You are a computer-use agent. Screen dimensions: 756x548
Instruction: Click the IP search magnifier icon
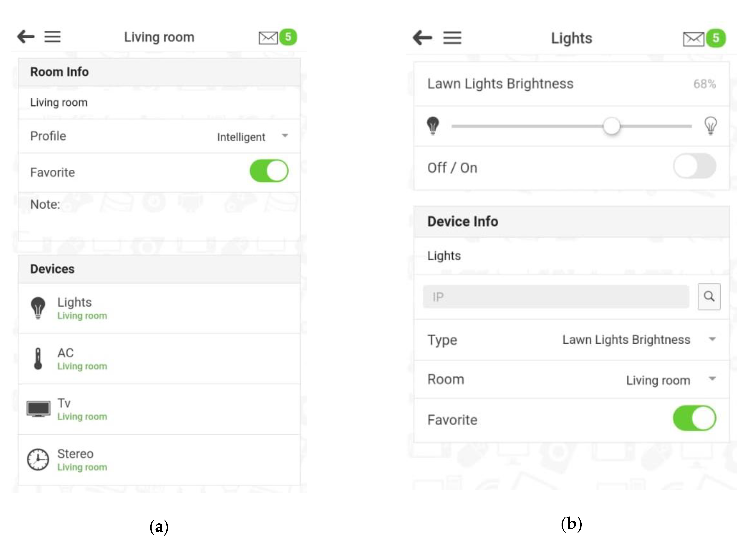tap(709, 296)
